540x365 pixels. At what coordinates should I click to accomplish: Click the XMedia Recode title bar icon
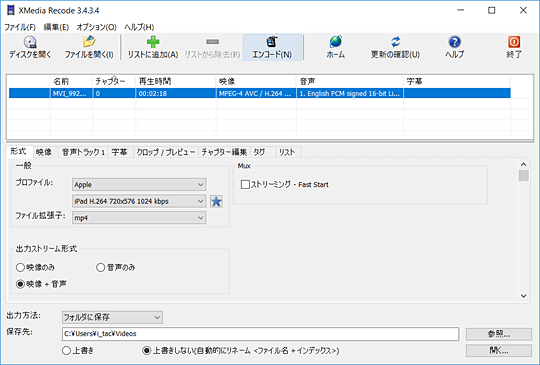coord(11,10)
